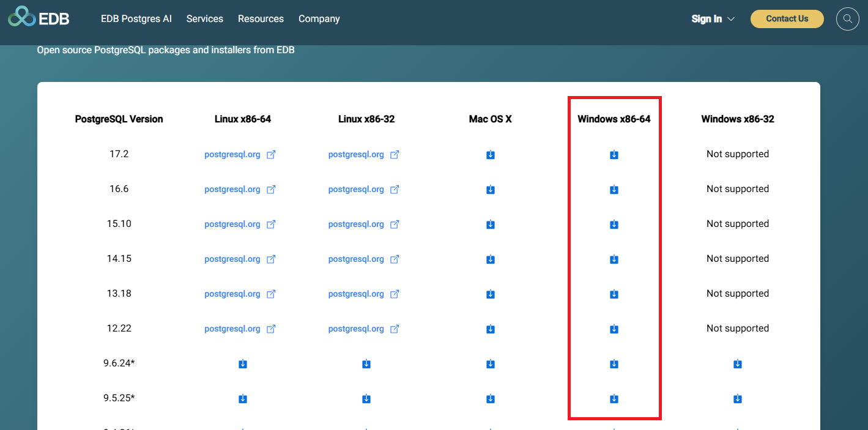
Task: Open the Resources menu
Action: [261, 19]
